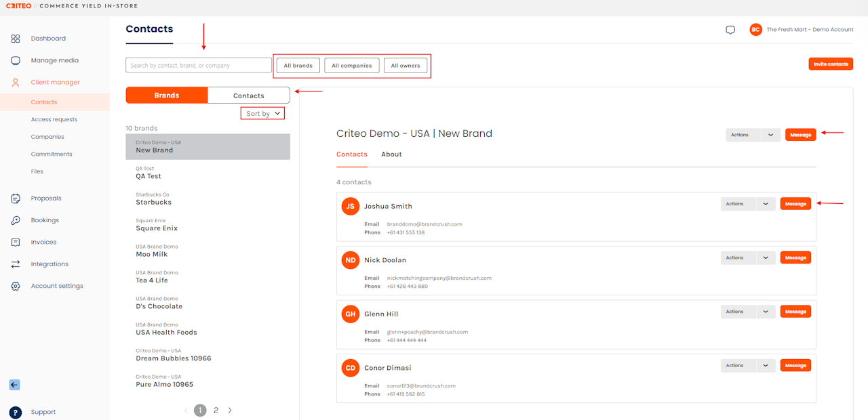Click the Bookings key icon

tap(16, 220)
